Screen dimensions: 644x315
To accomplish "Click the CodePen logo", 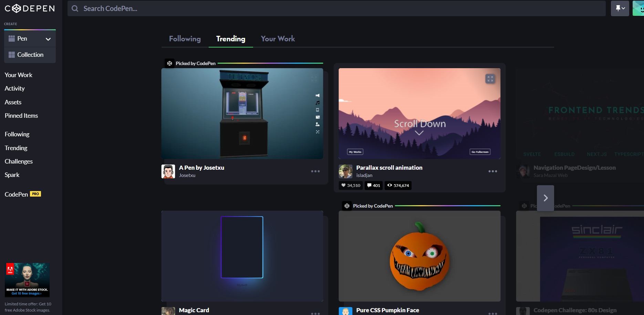I will coord(30,8).
